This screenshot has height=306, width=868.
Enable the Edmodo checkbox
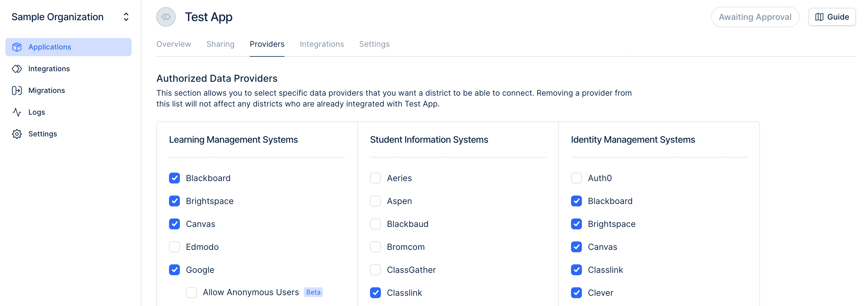174,247
